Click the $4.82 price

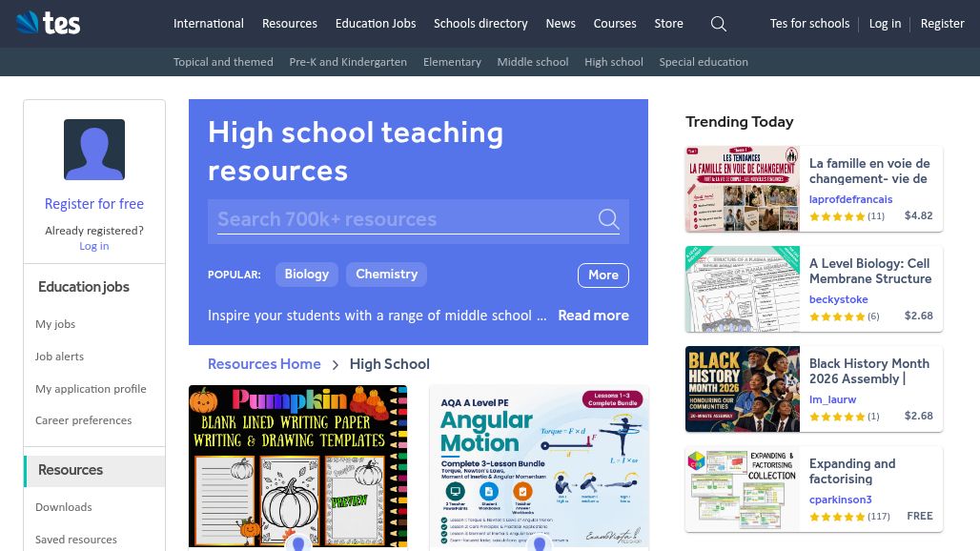tap(918, 215)
